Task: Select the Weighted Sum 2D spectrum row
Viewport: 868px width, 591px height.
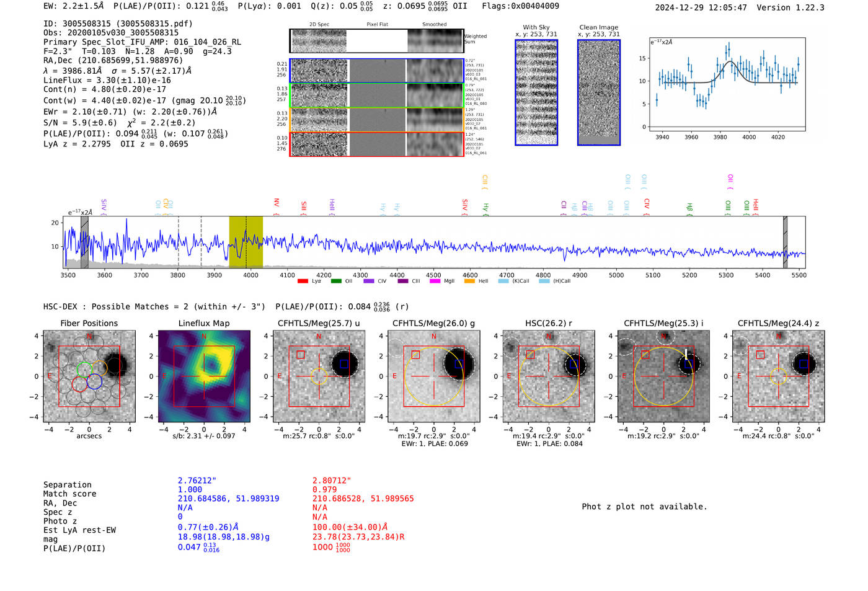Action: point(376,41)
